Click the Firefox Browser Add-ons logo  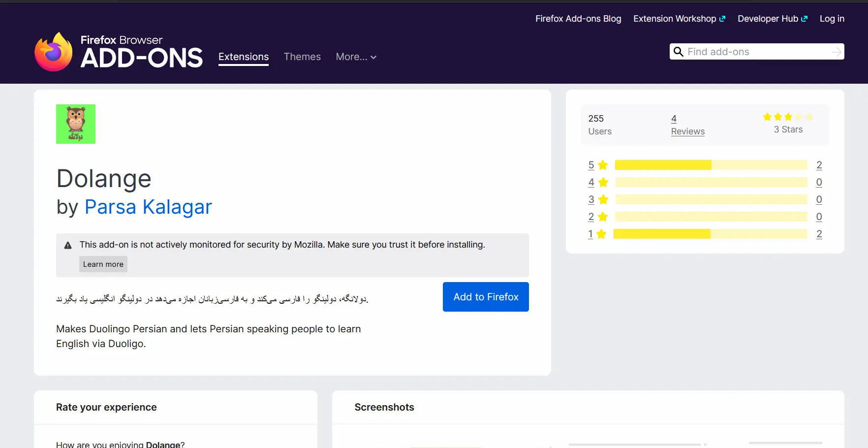click(x=118, y=52)
